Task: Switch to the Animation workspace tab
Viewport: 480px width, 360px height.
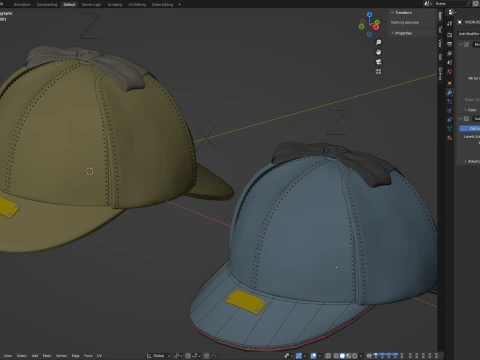Action: pos(22,4)
